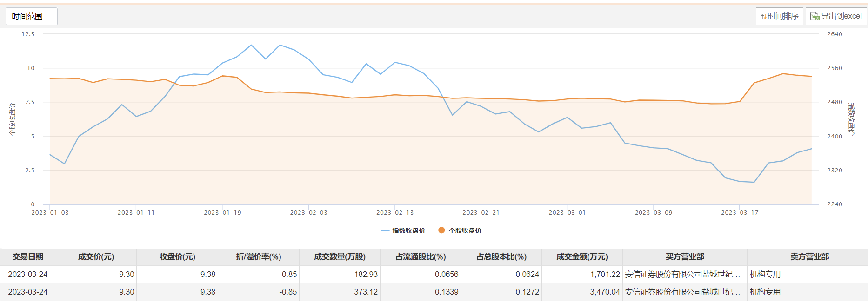The image size is (868, 302).
Task: Open the 时间范围 selector
Action: coord(31,16)
